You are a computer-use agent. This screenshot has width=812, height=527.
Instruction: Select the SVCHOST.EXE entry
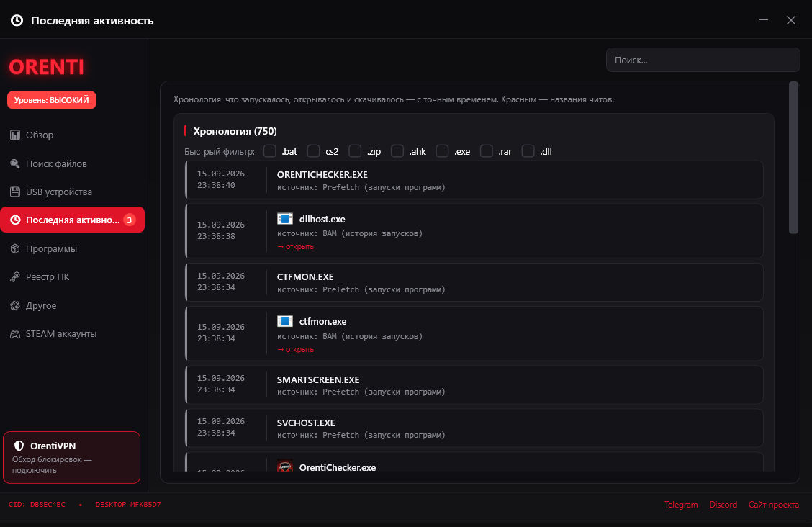point(474,428)
